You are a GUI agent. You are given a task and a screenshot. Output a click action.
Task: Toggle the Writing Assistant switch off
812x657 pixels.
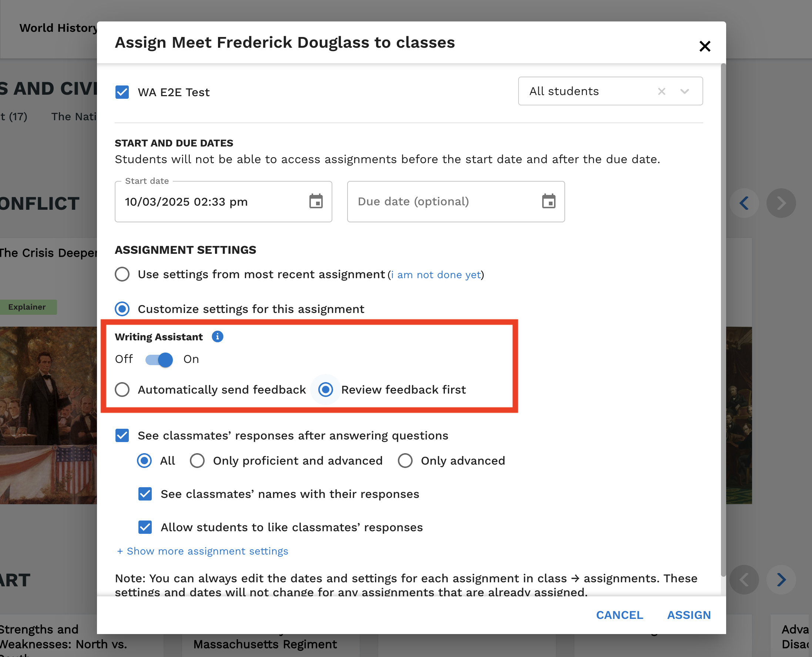pyautogui.click(x=159, y=359)
